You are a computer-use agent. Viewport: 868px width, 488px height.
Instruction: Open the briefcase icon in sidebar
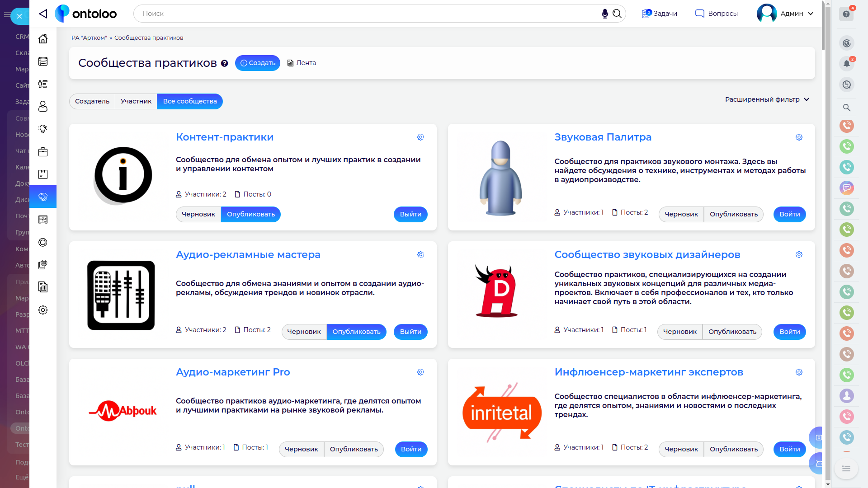click(43, 152)
